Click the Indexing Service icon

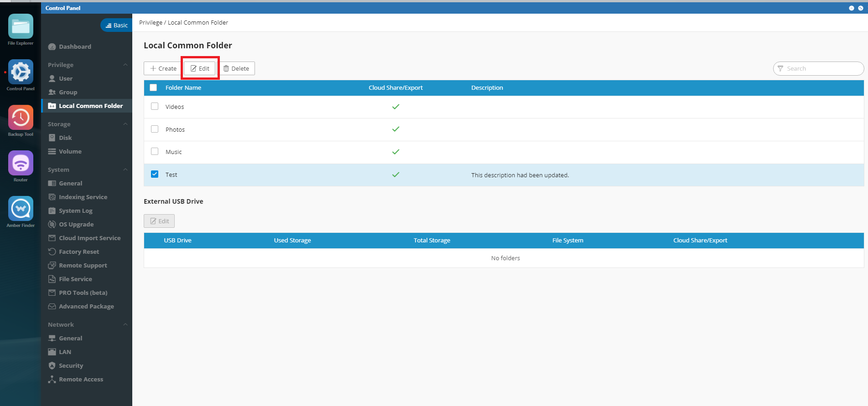point(52,197)
